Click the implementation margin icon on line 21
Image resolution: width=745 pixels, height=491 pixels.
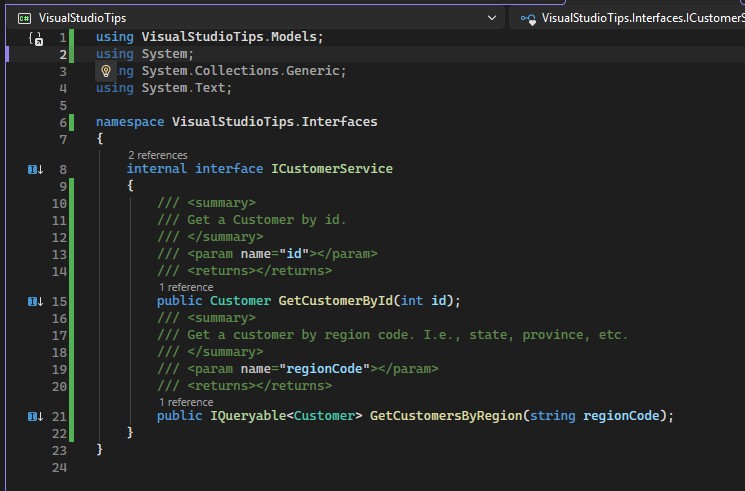[36, 417]
